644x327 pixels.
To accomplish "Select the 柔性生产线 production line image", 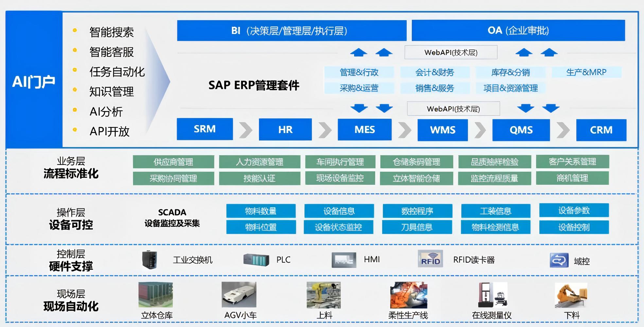I will click(x=409, y=295).
